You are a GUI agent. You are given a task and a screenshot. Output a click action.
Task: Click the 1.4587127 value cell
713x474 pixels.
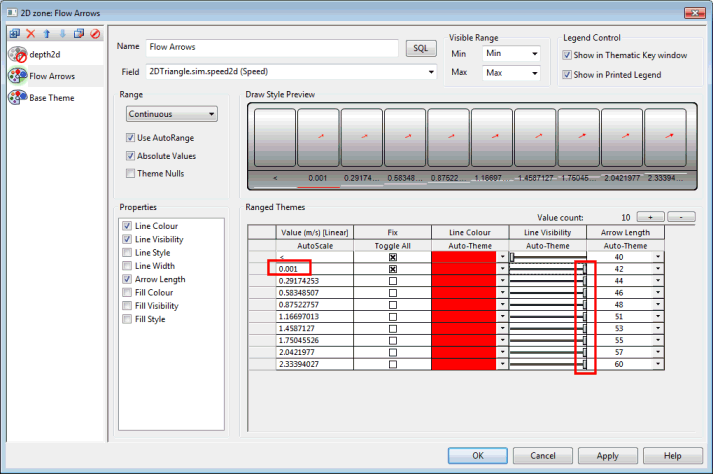[315, 328]
